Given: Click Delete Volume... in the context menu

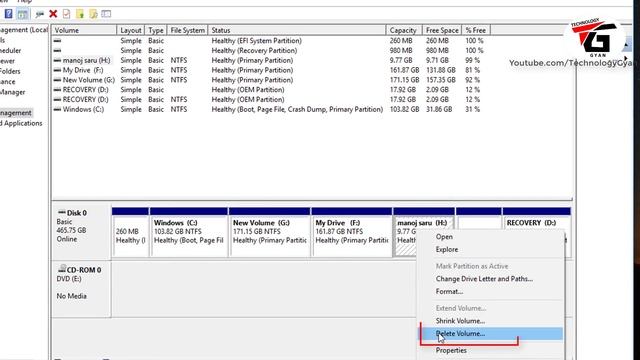Looking at the screenshot, I should pos(491,333).
